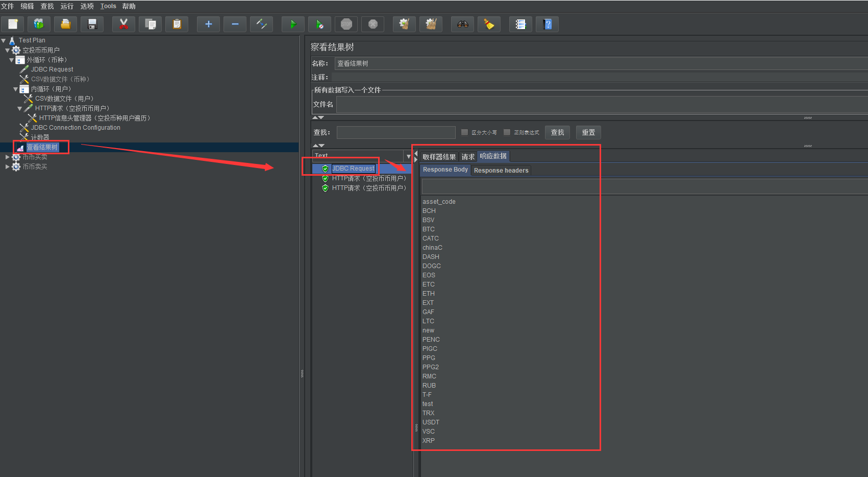Viewport: 868px width, 477px height.
Task: Open the 选项 menu
Action: pyautogui.click(x=87, y=6)
